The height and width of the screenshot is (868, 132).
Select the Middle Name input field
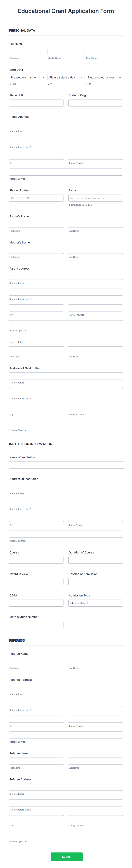pos(66,51)
